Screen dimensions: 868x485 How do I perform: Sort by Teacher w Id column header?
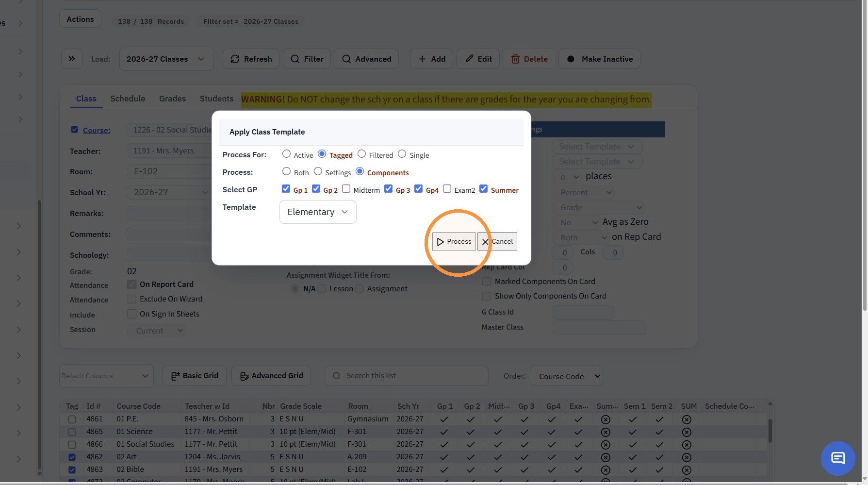coord(207,406)
